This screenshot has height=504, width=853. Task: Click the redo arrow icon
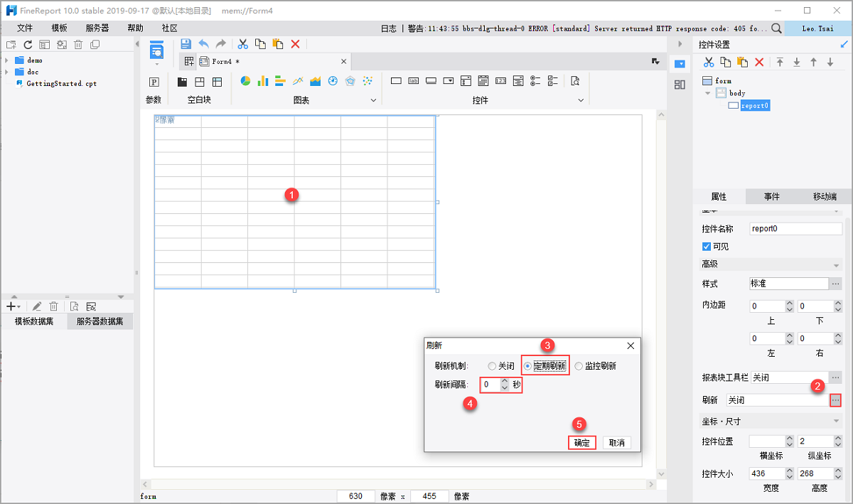221,43
